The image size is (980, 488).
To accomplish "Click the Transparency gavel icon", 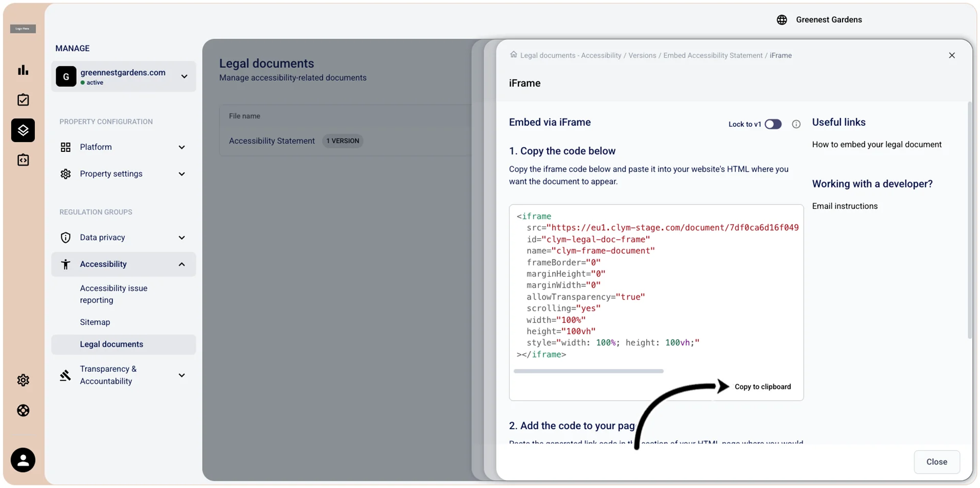I will click(65, 376).
